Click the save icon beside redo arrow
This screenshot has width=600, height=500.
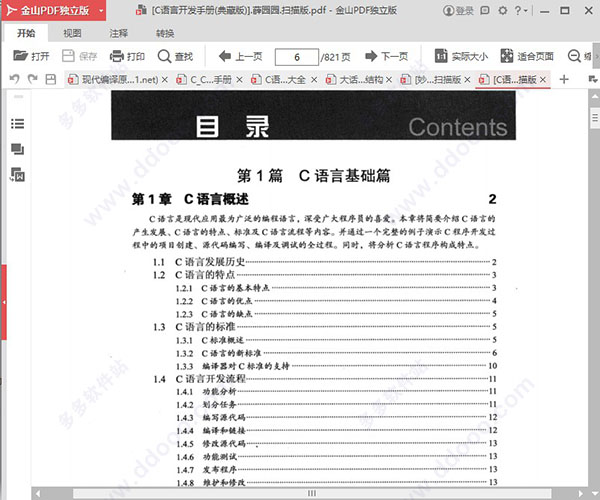click(51, 79)
